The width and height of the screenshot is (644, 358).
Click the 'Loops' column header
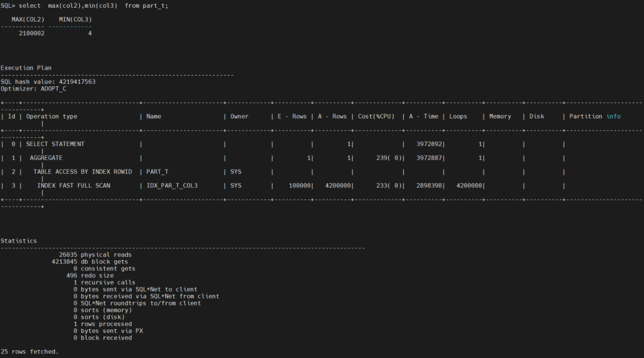[458, 117]
